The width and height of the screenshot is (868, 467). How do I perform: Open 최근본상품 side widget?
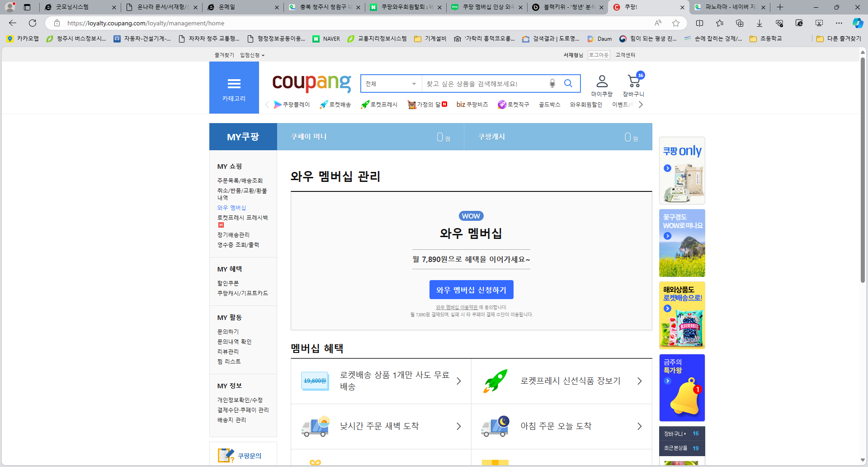point(682,448)
